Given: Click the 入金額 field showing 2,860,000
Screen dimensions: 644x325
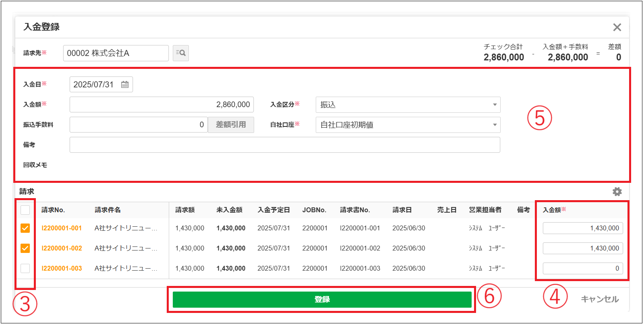Looking at the screenshot, I should 161,105.
